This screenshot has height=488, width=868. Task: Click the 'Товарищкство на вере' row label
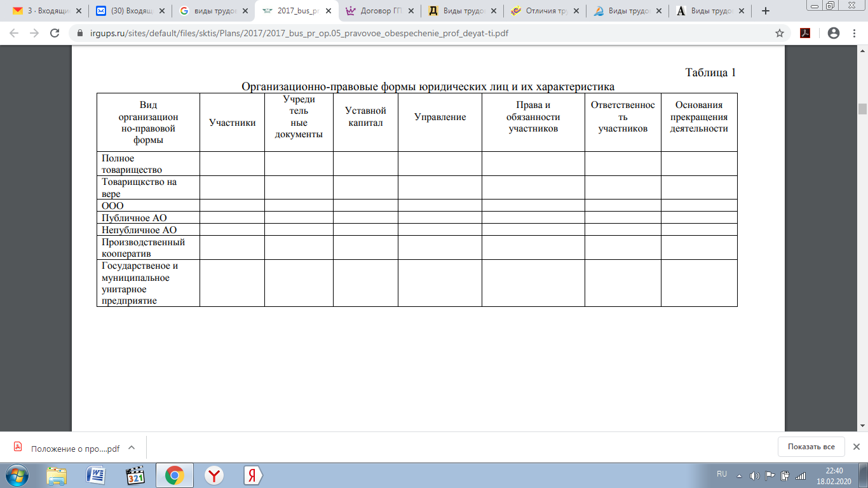tap(139, 187)
